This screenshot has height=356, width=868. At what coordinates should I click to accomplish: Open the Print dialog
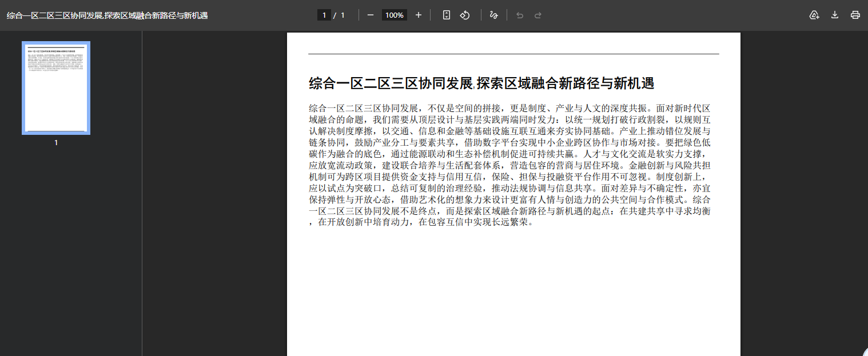click(x=855, y=15)
